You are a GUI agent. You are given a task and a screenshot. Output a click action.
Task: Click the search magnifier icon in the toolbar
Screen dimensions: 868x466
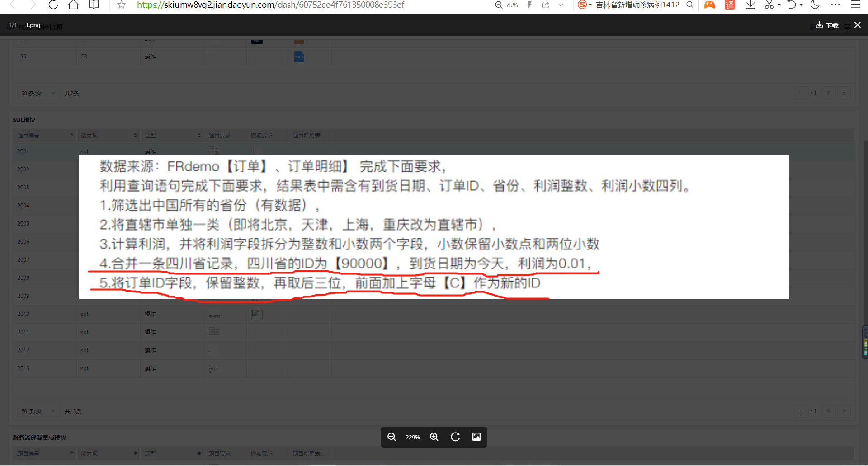(690, 5)
